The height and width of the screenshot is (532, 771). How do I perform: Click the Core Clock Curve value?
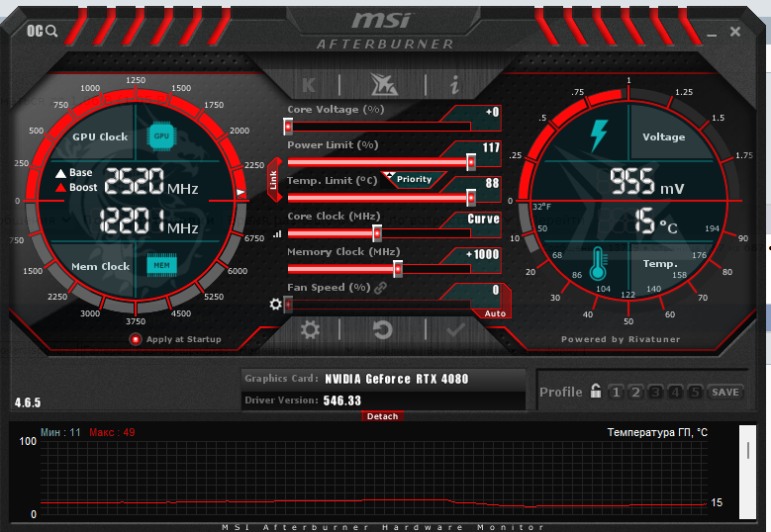tap(483, 220)
